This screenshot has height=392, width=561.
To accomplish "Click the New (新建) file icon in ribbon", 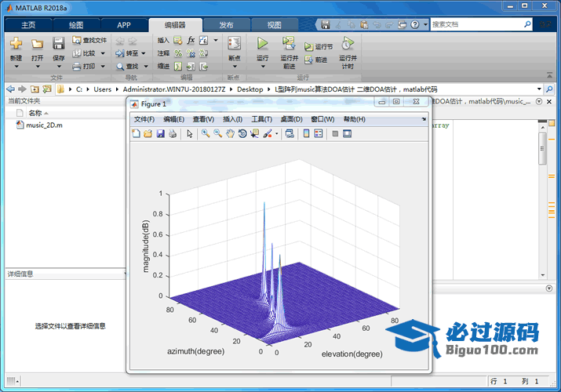I will coord(16,44).
